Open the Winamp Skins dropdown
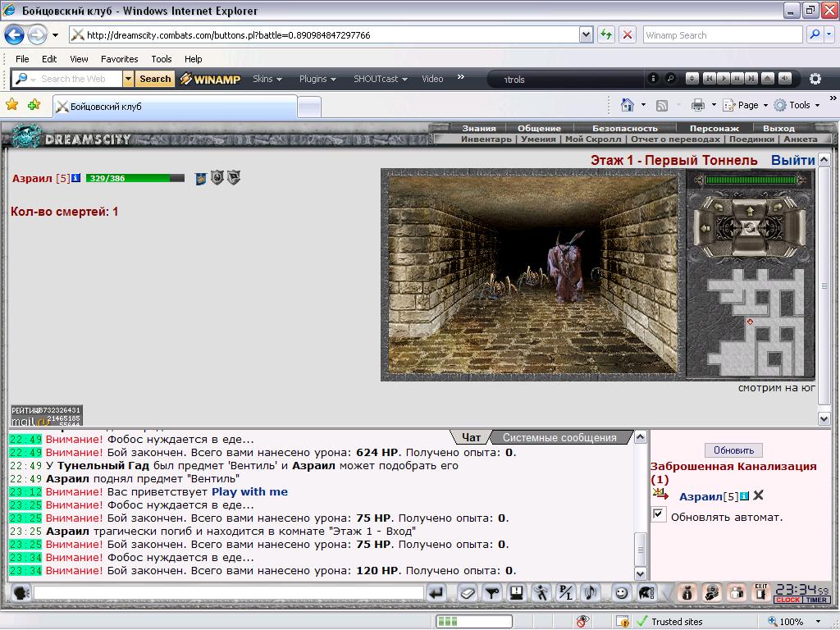This screenshot has height=630, width=840. tap(267, 79)
